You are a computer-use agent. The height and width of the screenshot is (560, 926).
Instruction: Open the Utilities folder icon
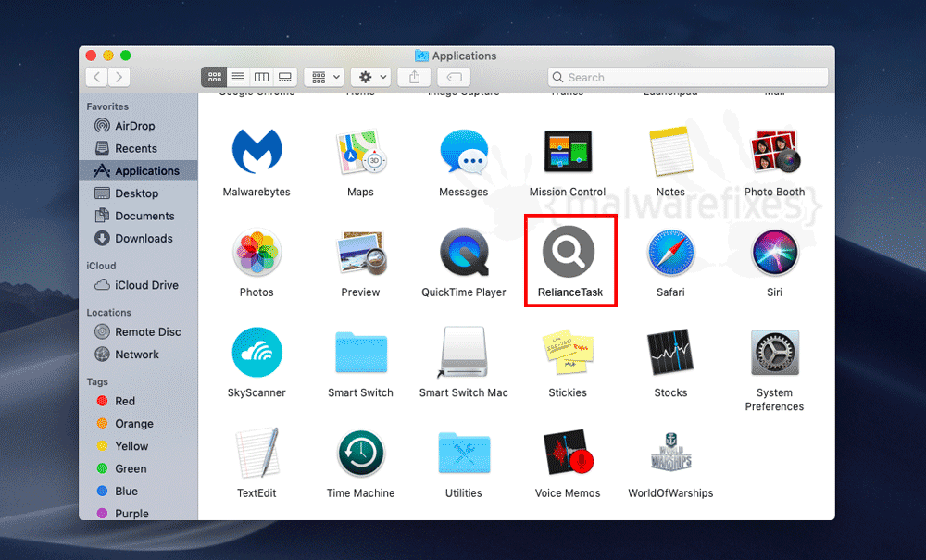464,453
